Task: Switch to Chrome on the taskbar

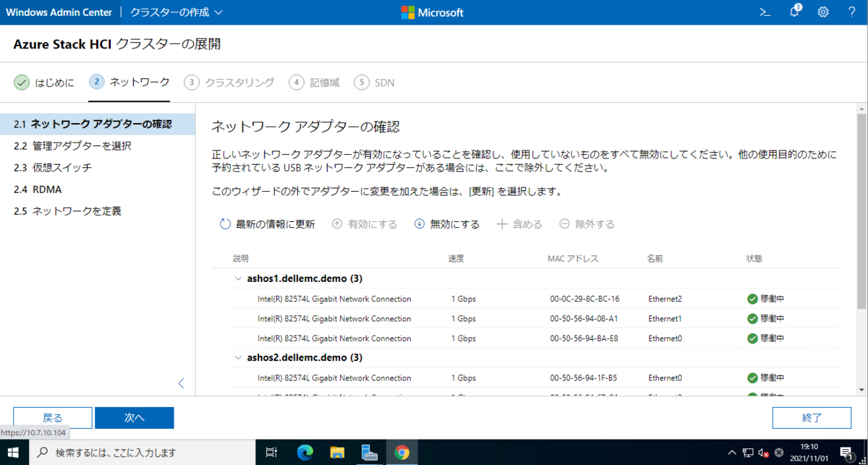Action: coord(402,453)
